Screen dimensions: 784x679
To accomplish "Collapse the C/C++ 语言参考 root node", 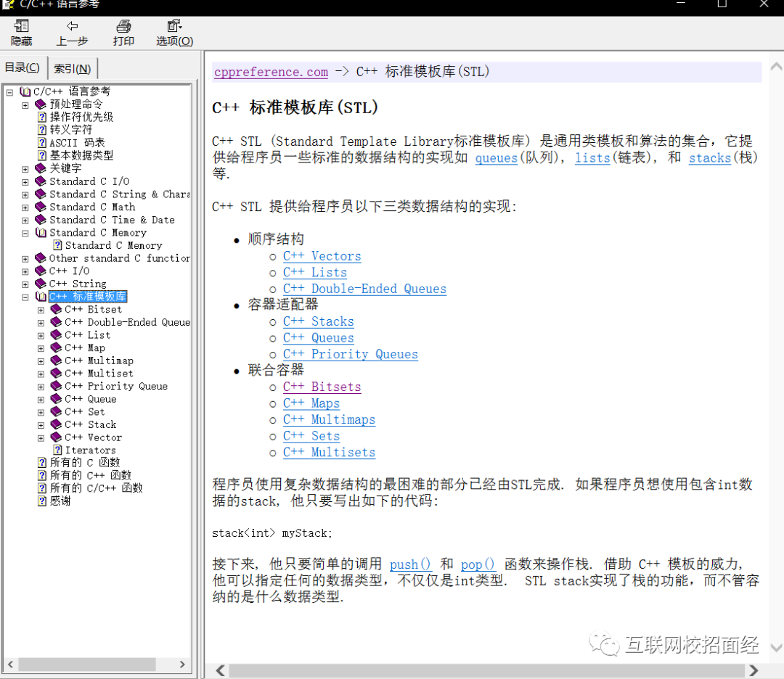I will pos(9,92).
